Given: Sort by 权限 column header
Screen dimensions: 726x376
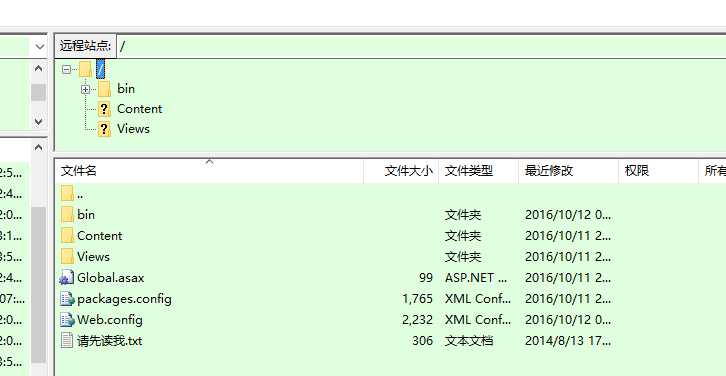Looking at the screenshot, I should coord(658,171).
